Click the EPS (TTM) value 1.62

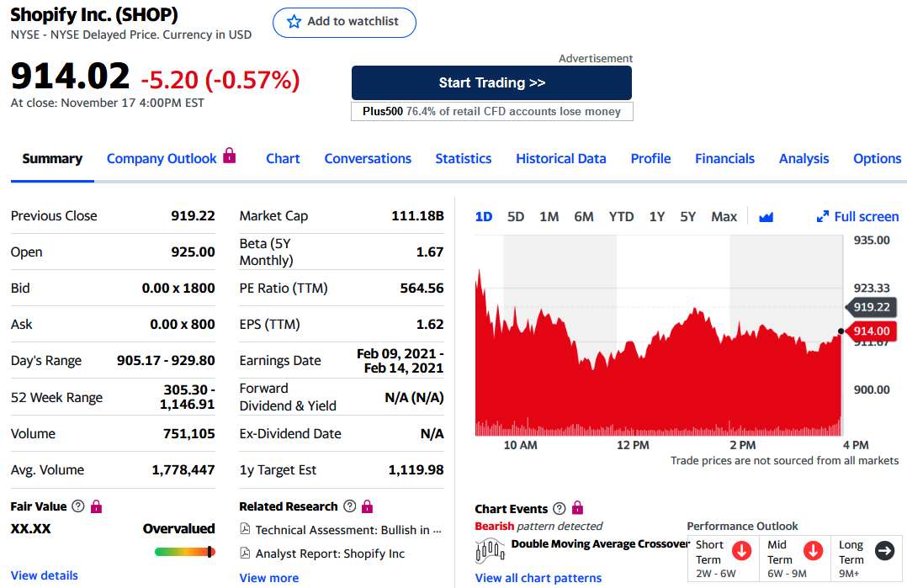(430, 325)
